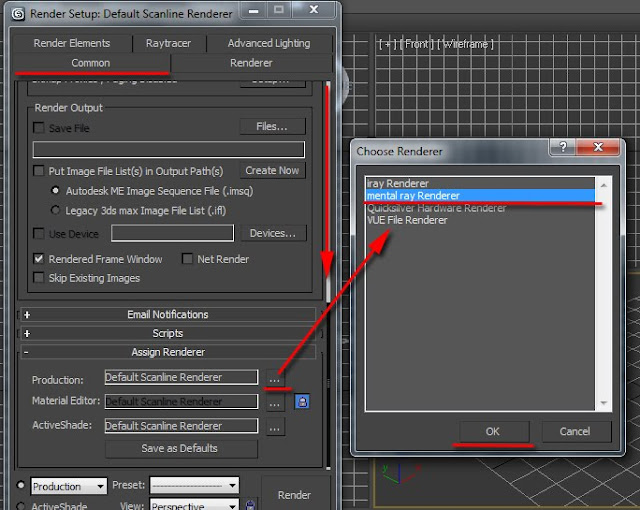Collapse the Assign Renderer rollout
This screenshot has height=510, width=640.
(x=167, y=352)
